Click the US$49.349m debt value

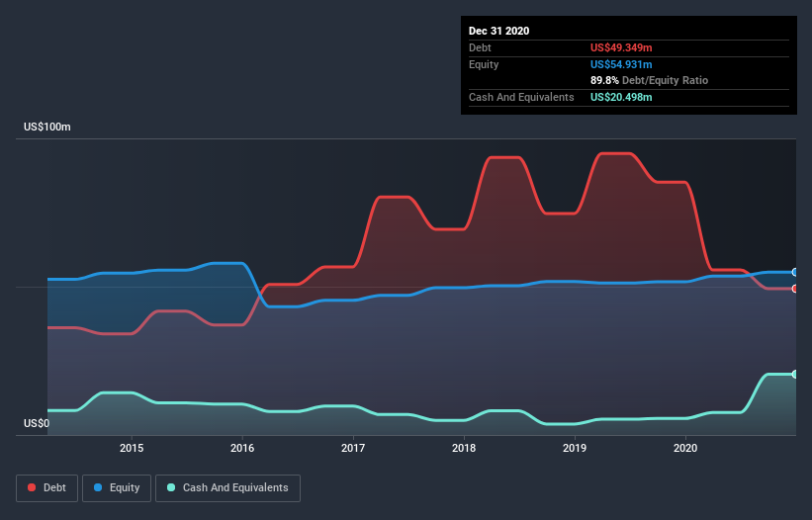point(621,47)
